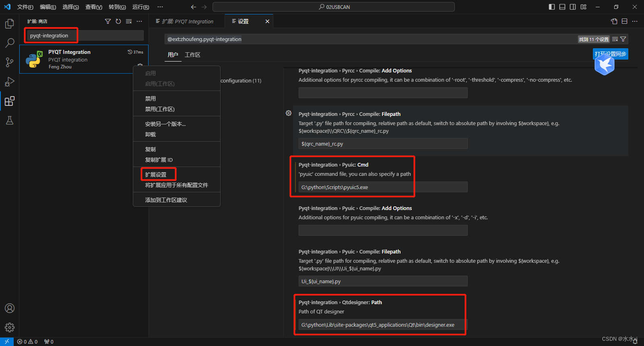
Task: Open the 选择(S) menu
Action: (71, 7)
